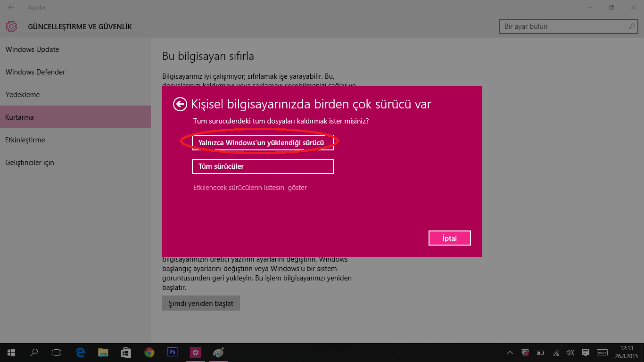Image resolution: width=644 pixels, height=362 pixels.
Task: Launch Microsoft Edge from the taskbar
Action: 80,353
